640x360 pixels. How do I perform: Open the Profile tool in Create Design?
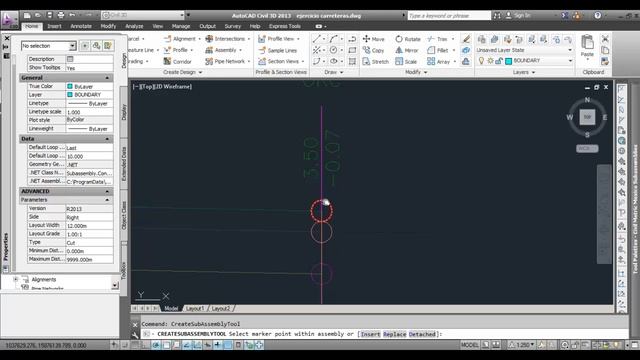(x=178, y=50)
